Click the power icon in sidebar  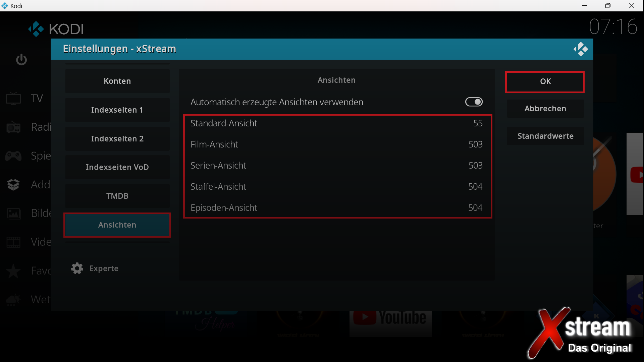pos(21,60)
